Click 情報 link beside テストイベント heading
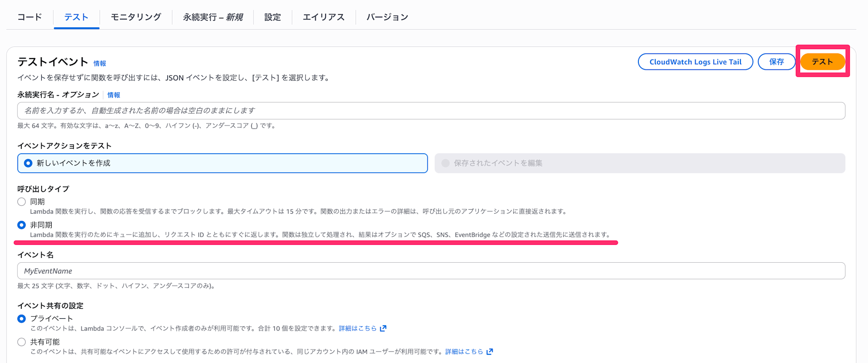This screenshot has height=363, width=868. coord(100,63)
